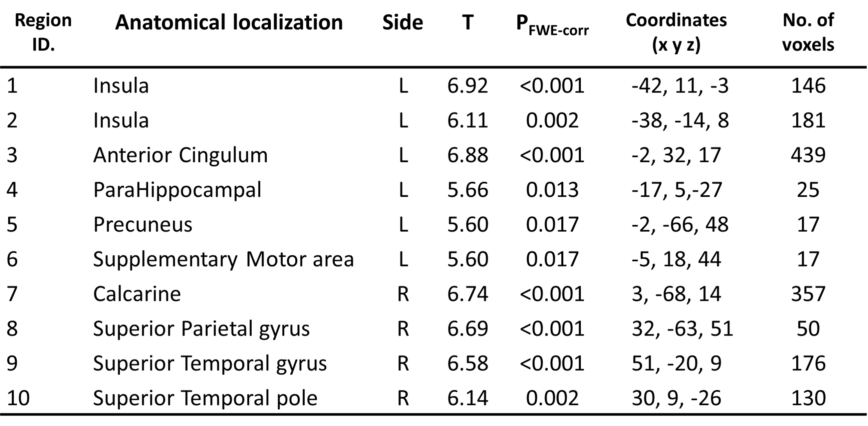Click the Superior Parietal gyrus cell
Viewport: 868px width, 426px height.
tap(201, 329)
